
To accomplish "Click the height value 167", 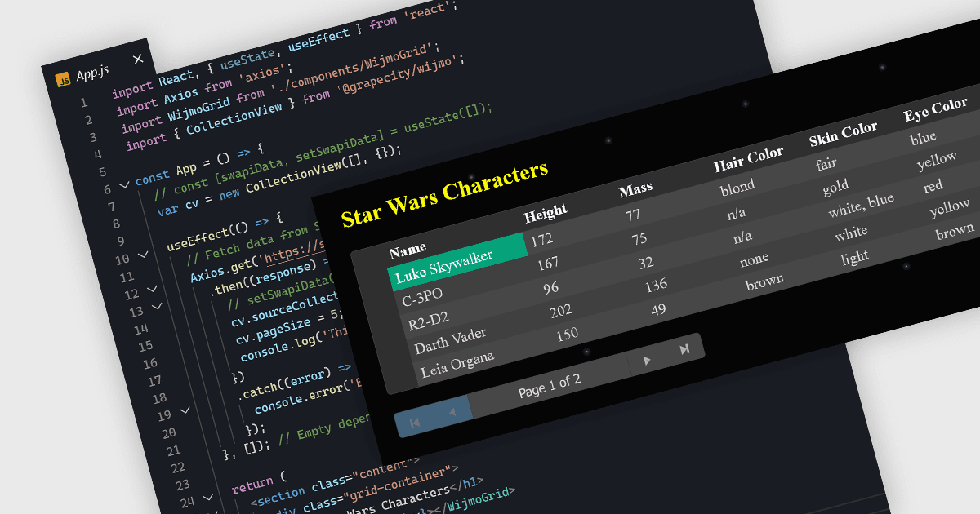I will coord(548,264).
